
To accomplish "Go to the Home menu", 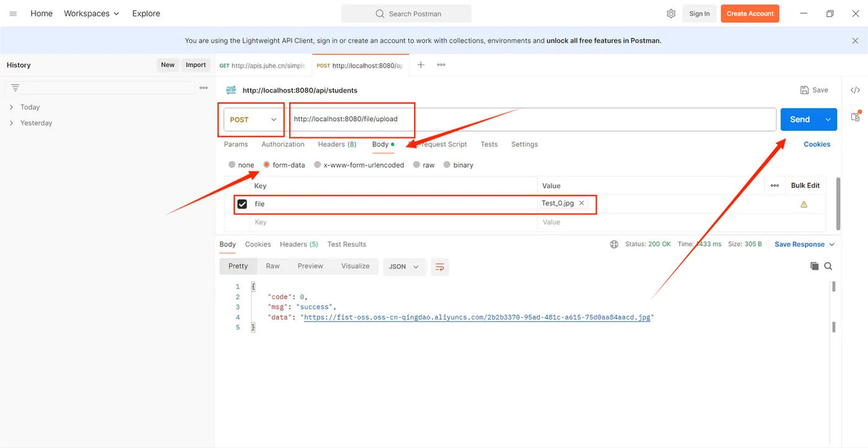I will tap(42, 14).
